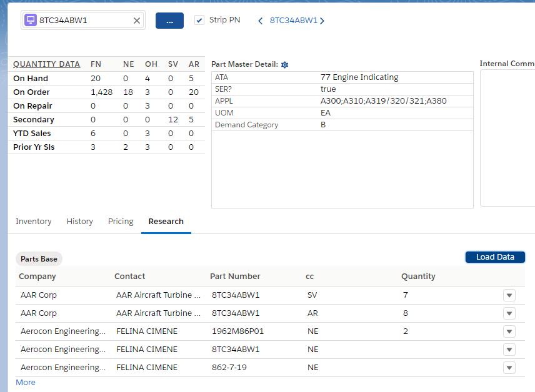The width and height of the screenshot is (535, 392).
Task: Open row actions for part 862-7-19
Action: click(509, 368)
